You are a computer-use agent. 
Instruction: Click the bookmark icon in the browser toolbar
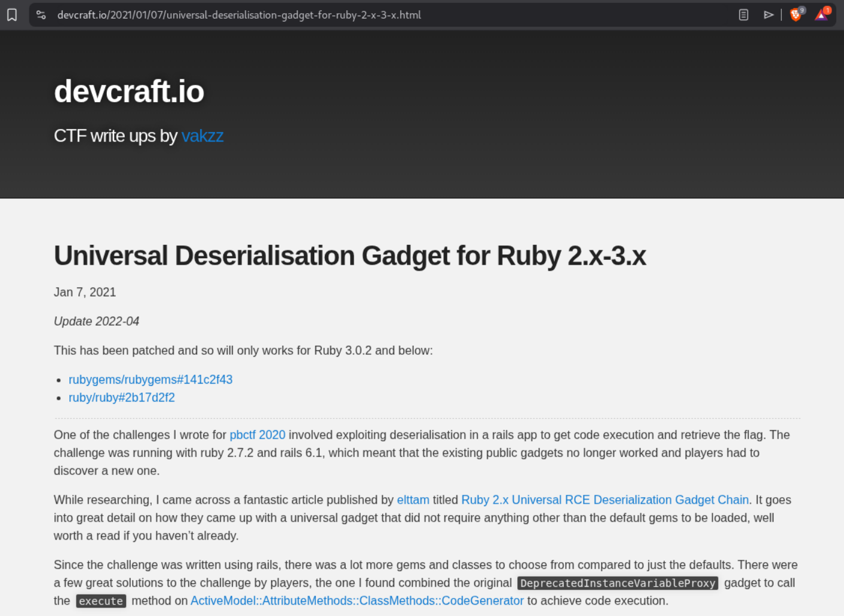[x=12, y=15]
